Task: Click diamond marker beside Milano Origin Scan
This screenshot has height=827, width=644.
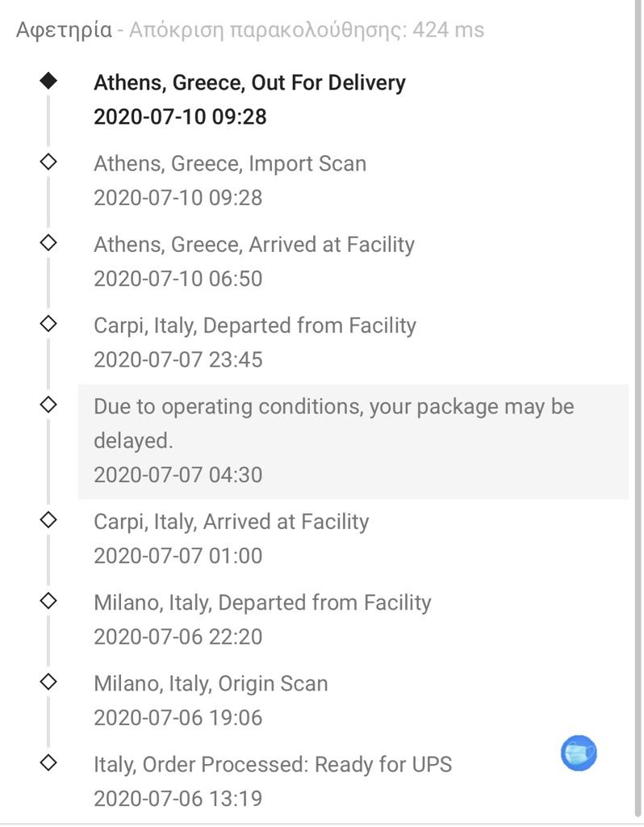Action: pos(48,681)
